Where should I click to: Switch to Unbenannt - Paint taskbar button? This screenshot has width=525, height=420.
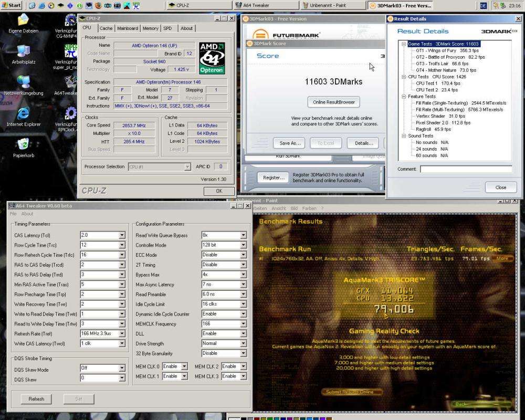[333, 5]
